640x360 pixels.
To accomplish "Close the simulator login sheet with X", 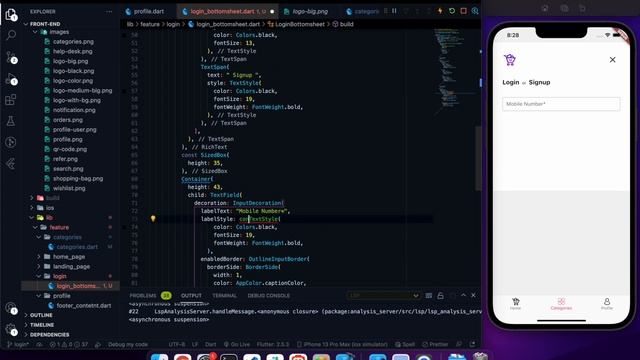I will tap(612, 60).
